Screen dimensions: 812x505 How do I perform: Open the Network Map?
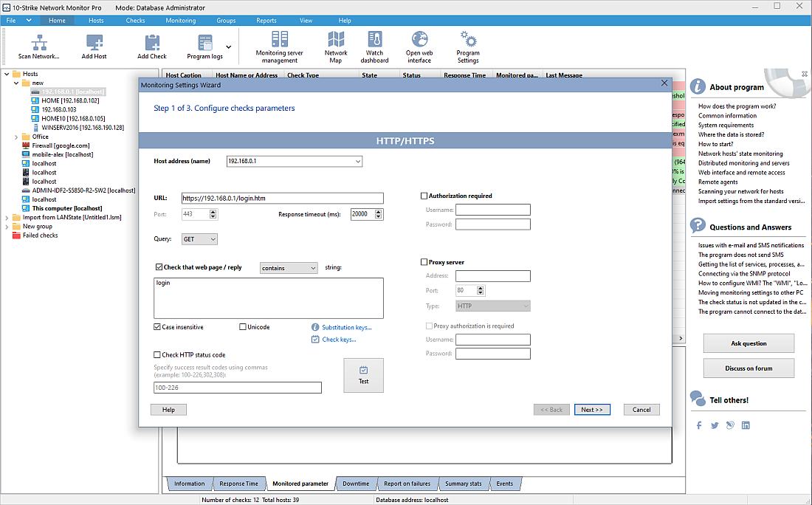click(x=336, y=47)
